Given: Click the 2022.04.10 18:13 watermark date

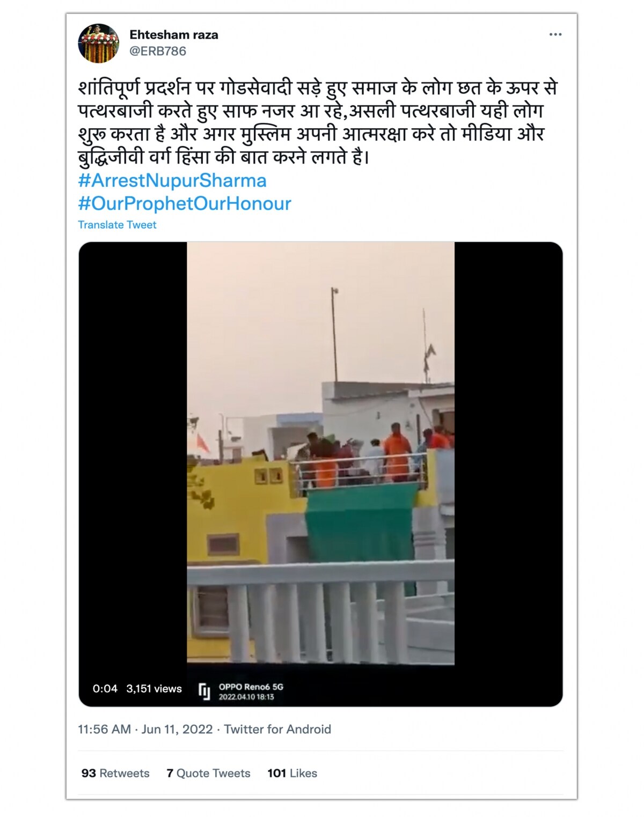Looking at the screenshot, I should tap(246, 697).
